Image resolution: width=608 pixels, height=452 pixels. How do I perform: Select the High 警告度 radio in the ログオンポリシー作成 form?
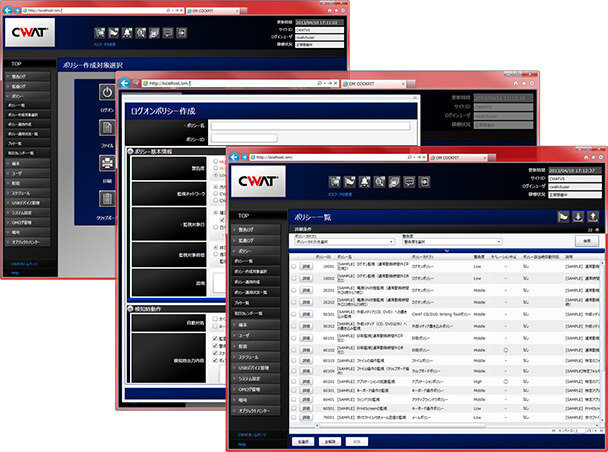tap(216, 161)
